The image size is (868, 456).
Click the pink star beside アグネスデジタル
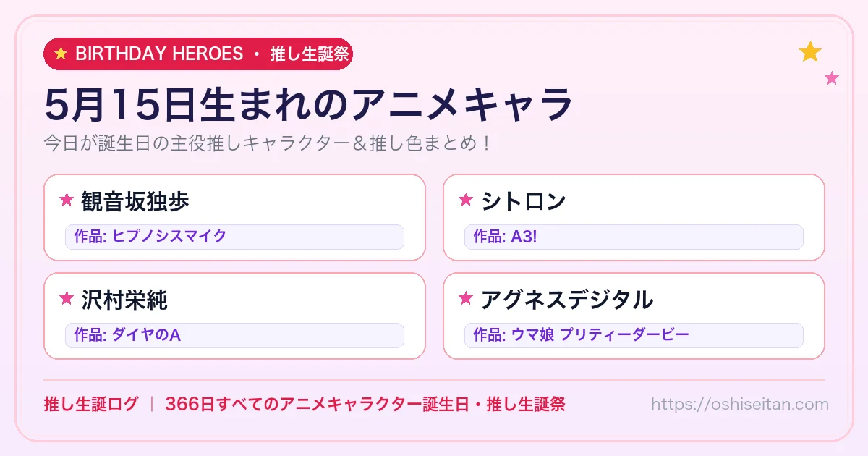click(x=466, y=298)
